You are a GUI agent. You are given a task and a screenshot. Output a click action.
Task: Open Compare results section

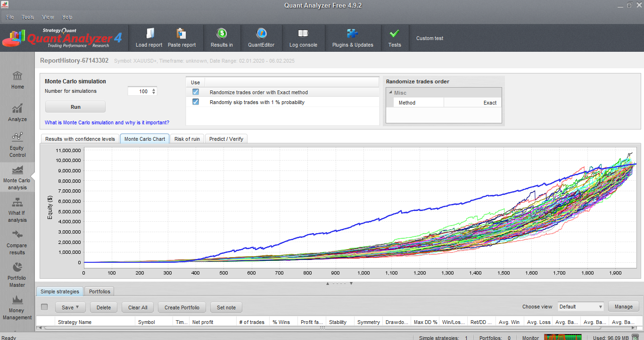17,242
